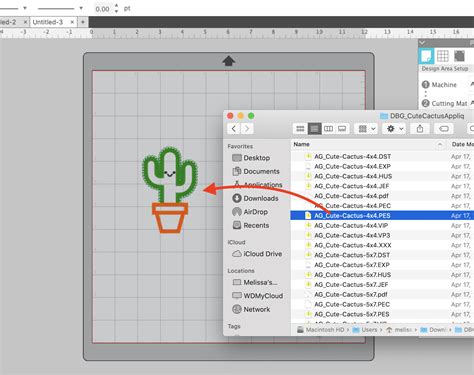Select file AG_Cute-Cactus-5x7.EXP

pyautogui.click(x=352, y=265)
